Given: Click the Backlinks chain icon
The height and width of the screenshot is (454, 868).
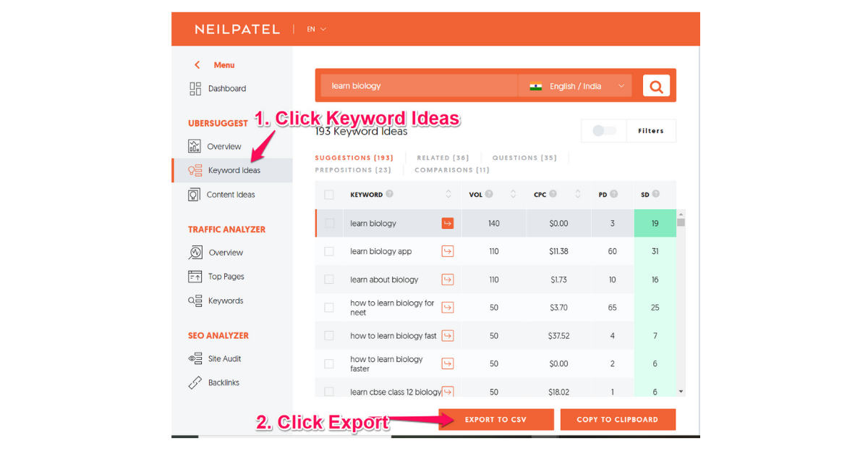Looking at the screenshot, I should [x=195, y=383].
